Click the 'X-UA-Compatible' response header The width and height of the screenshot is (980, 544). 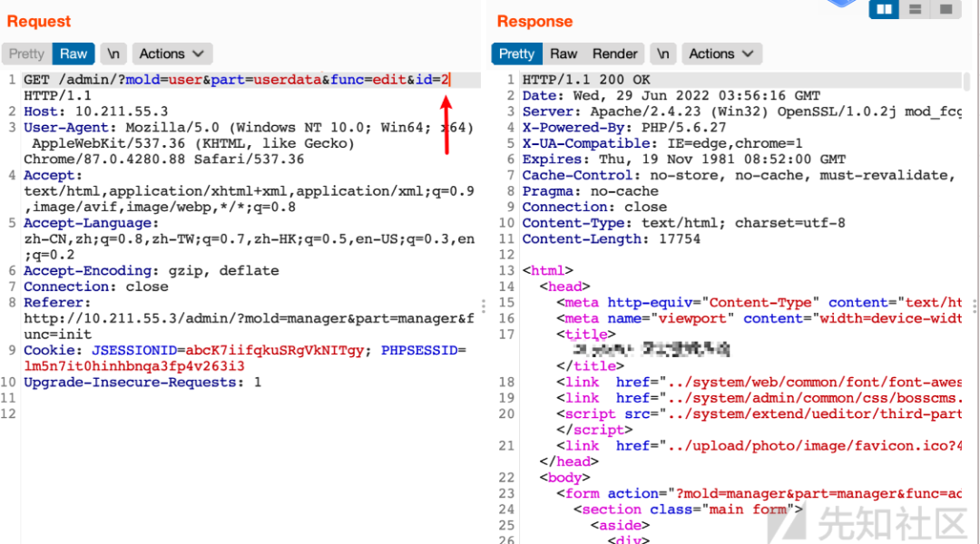662,143
